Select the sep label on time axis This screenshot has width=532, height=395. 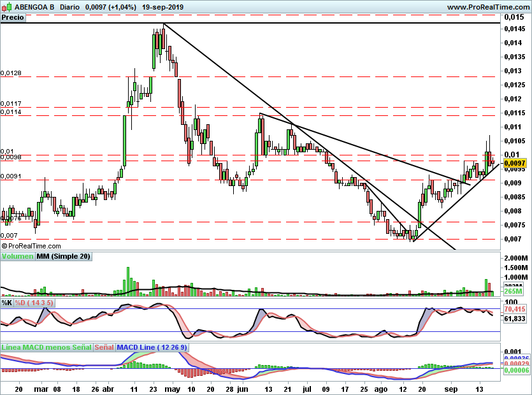pos(451,389)
